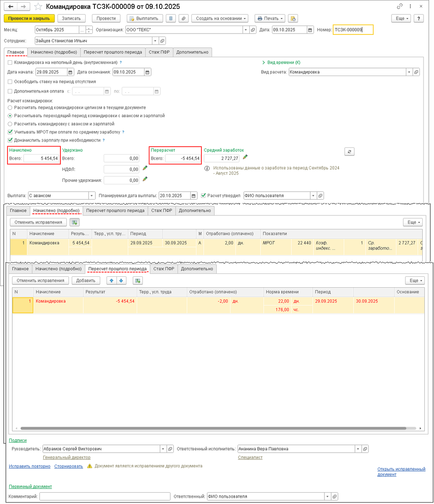The width and height of the screenshot is (434, 504).
Task: Open the calendar picker for Дата окончания
Action: (148, 72)
